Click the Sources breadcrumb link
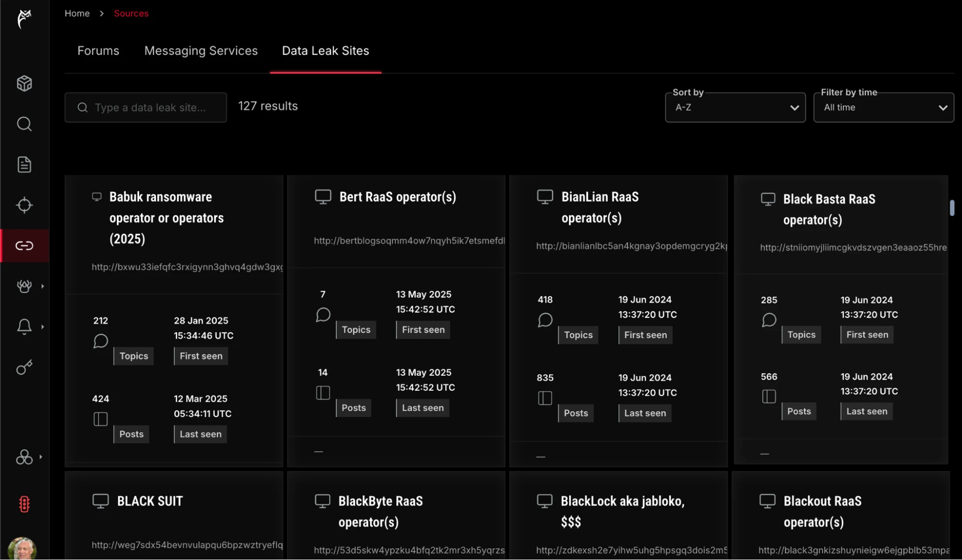 [131, 13]
